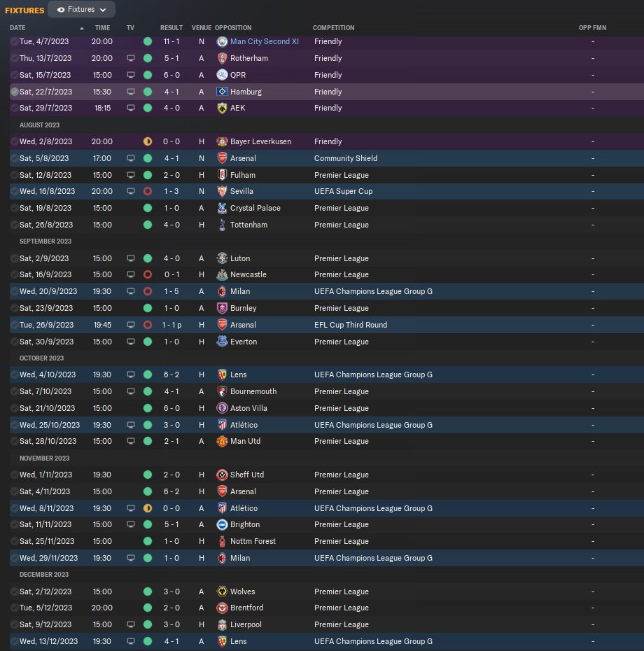Tick the checkbox for the Newcastle fixture
The height and width of the screenshot is (651, 644).
[x=14, y=274]
